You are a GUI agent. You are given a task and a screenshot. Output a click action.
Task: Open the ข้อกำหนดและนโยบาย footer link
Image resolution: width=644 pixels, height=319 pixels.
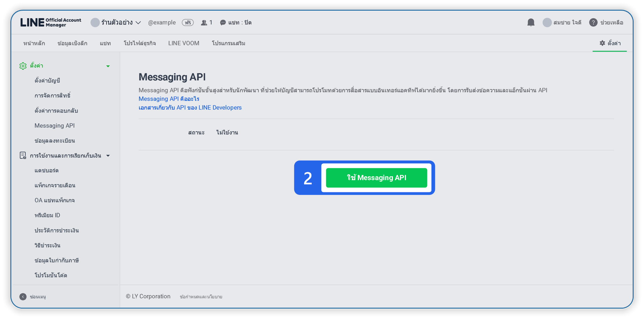pyautogui.click(x=201, y=297)
